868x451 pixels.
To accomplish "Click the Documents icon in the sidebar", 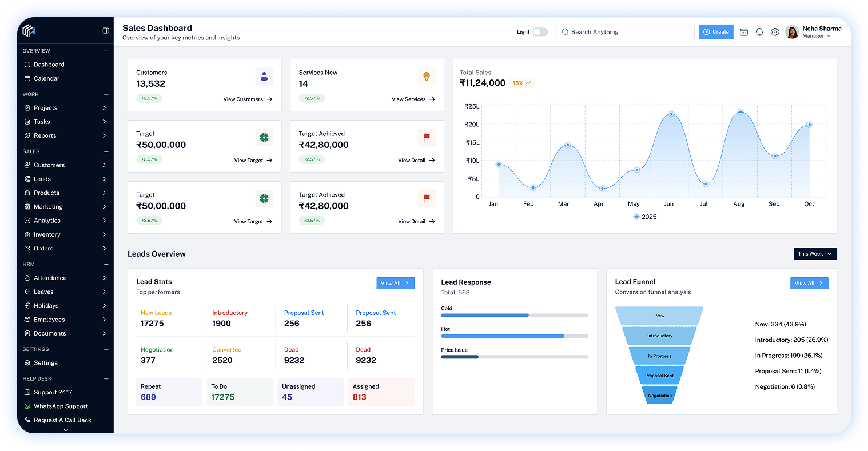I will tap(27, 334).
